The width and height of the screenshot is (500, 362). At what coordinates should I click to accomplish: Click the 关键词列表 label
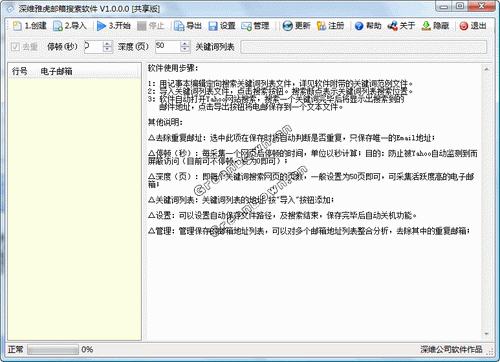(215, 47)
